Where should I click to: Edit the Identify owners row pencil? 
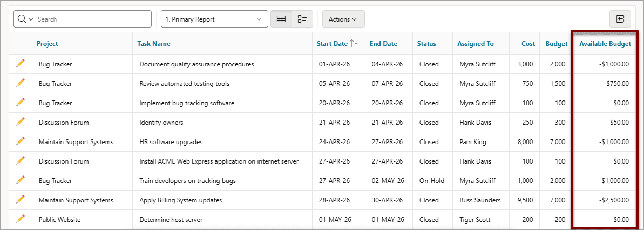click(21, 122)
